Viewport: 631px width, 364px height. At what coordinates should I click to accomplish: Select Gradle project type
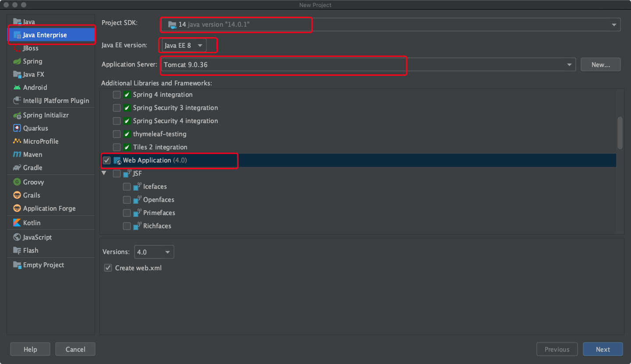point(51,168)
